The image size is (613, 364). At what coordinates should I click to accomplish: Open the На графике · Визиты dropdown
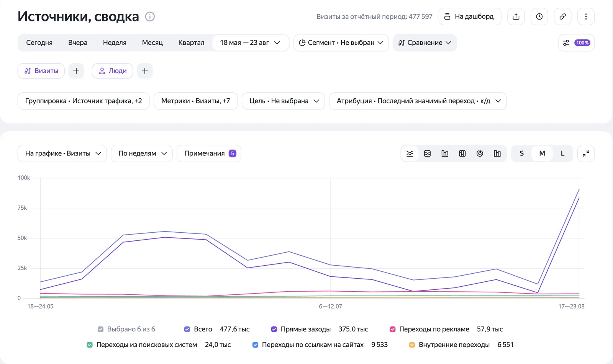click(x=62, y=153)
